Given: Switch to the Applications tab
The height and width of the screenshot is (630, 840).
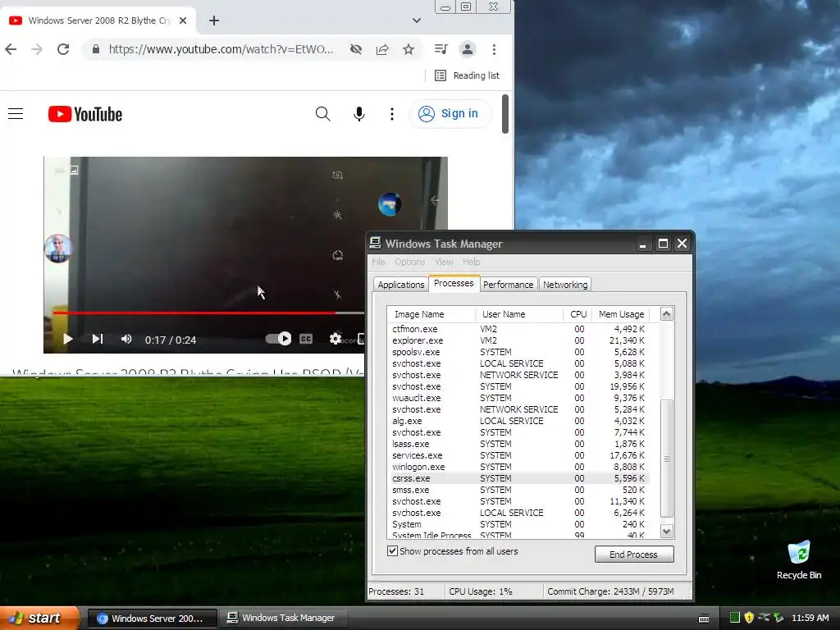Looking at the screenshot, I should click(400, 285).
